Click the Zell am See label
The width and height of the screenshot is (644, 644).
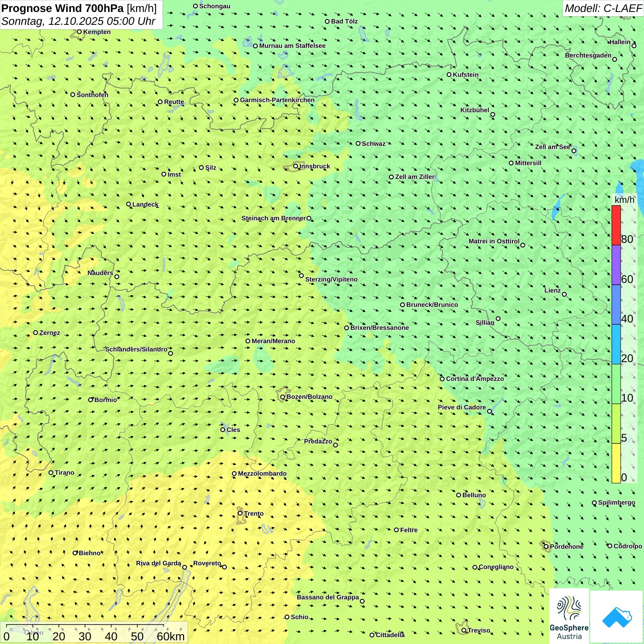click(552, 147)
